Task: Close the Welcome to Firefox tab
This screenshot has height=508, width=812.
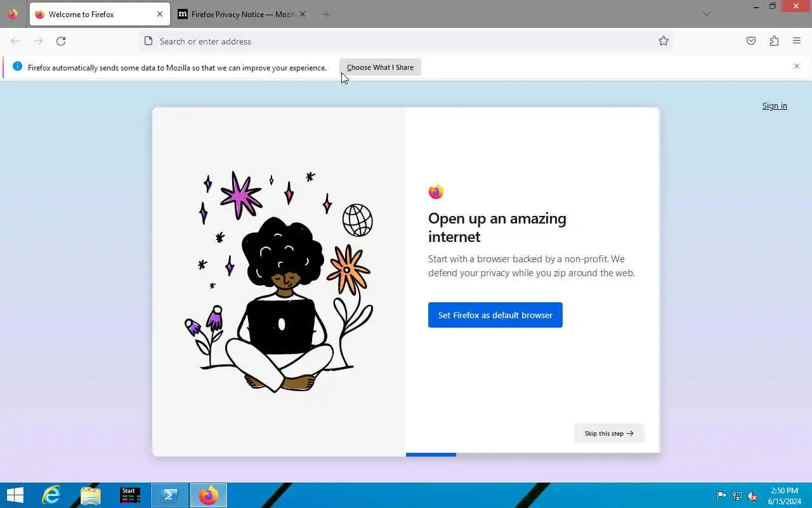Action: tap(160, 14)
